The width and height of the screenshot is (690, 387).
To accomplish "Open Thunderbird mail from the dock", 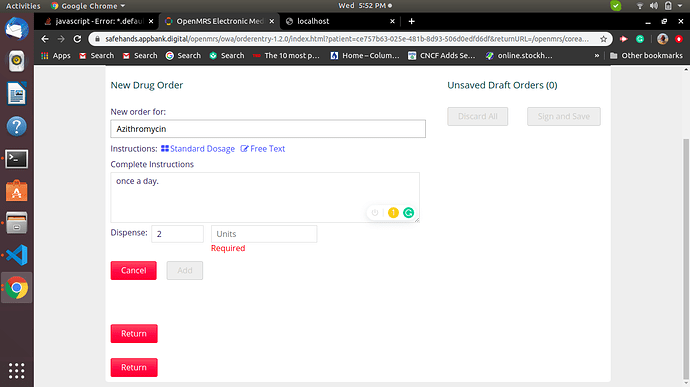I will pyautogui.click(x=17, y=28).
